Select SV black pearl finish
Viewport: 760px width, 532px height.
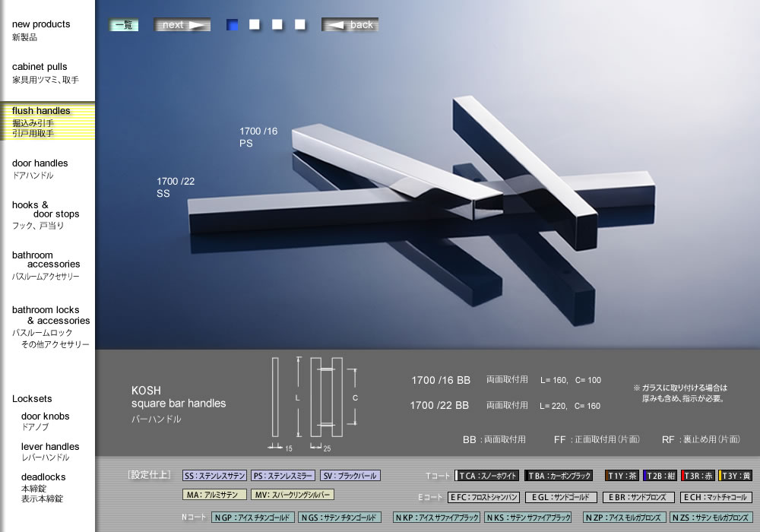tap(350, 476)
